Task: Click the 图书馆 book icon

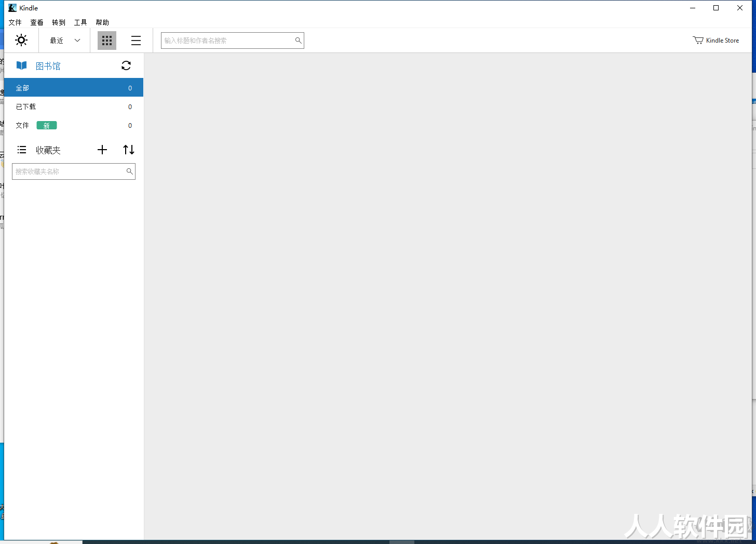Action: pos(21,65)
